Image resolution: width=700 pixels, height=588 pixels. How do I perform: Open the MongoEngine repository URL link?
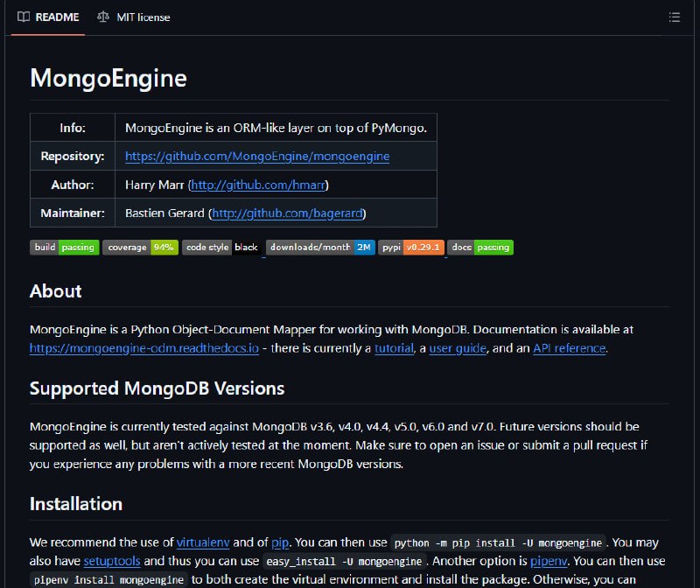(x=257, y=157)
